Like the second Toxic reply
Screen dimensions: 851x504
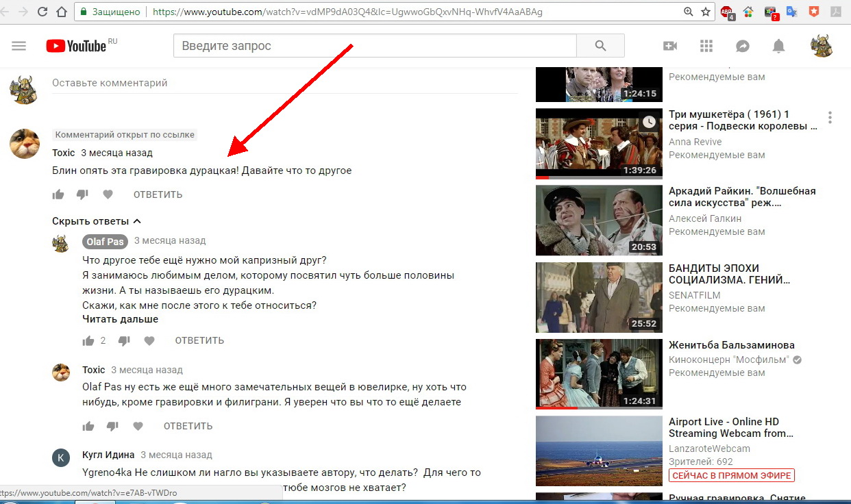88,426
